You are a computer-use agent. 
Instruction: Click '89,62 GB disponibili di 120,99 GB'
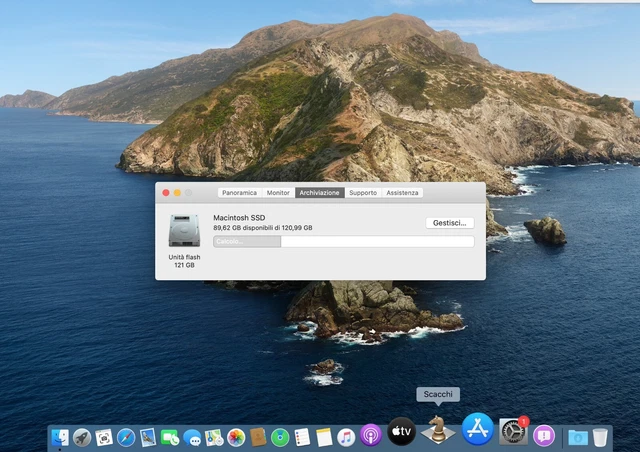tap(263, 228)
